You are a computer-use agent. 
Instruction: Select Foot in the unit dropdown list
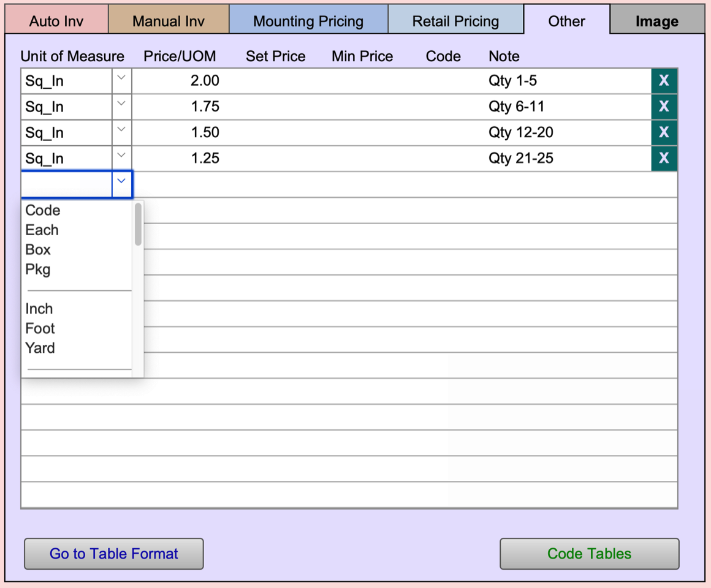point(40,328)
